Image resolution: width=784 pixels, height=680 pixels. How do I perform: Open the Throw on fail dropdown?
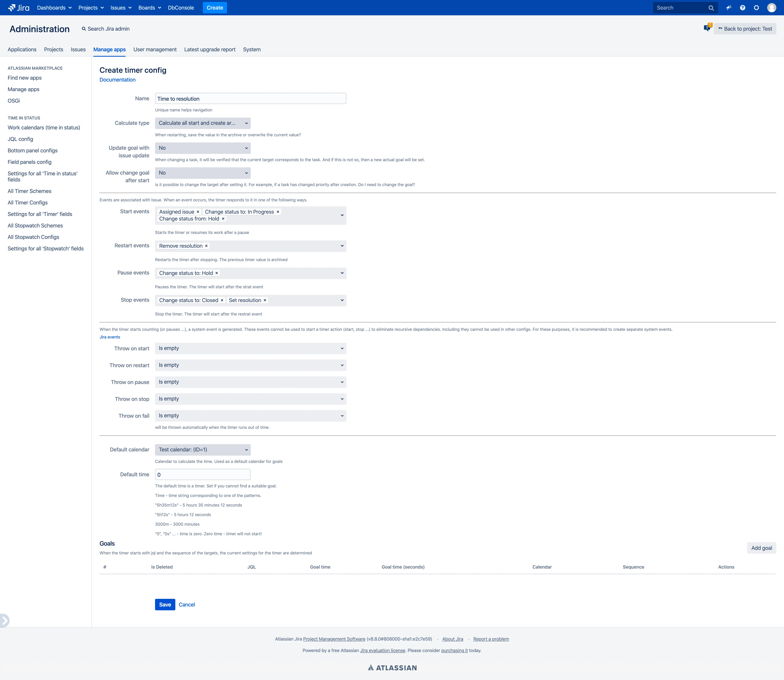pyautogui.click(x=250, y=415)
